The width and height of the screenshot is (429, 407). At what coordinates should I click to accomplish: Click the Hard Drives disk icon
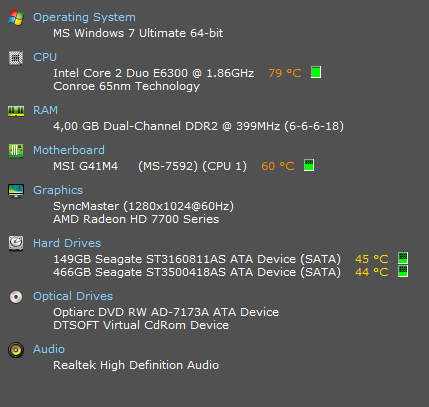(x=16, y=243)
